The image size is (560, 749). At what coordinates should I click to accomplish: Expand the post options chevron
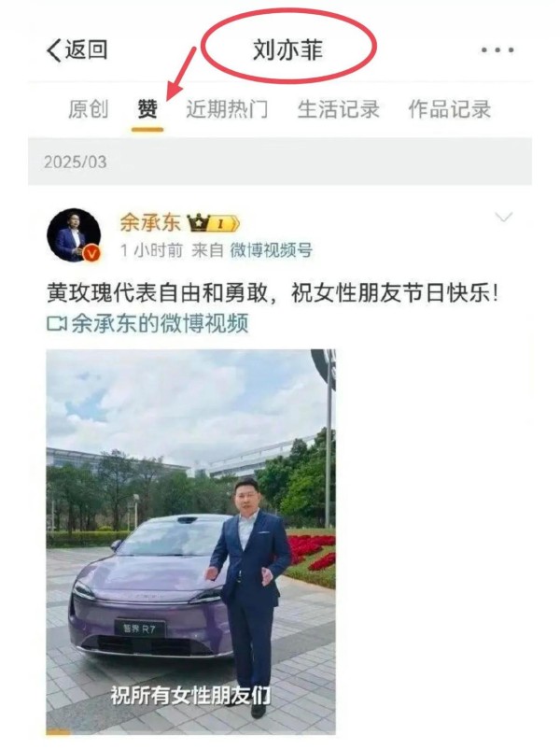(x=504, y=218)
